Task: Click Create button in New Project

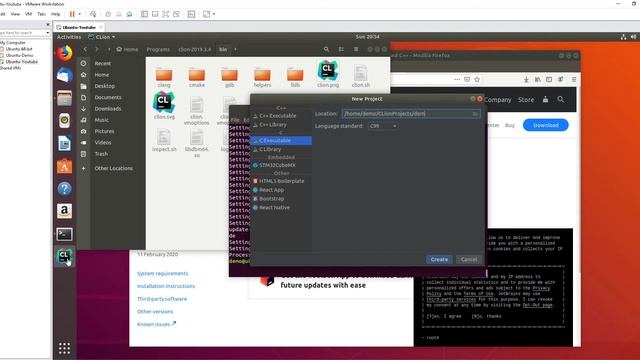Action: (x=439, y=260)
